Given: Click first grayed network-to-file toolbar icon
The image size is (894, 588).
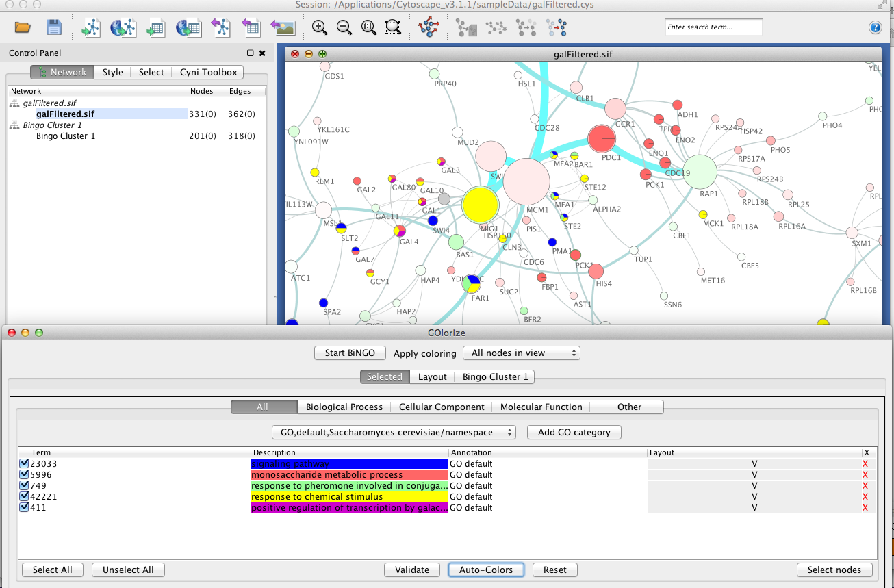Looking at the screenshot, I should (466, 27).
